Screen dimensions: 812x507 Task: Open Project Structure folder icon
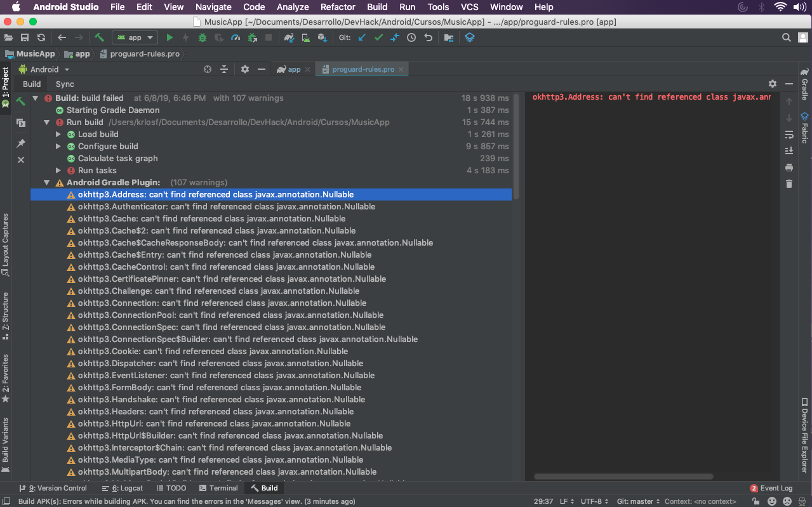pos(449,38)
